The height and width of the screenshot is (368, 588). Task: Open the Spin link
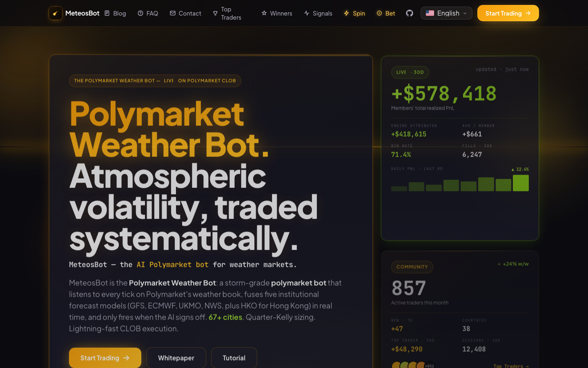tap(354, 13)
